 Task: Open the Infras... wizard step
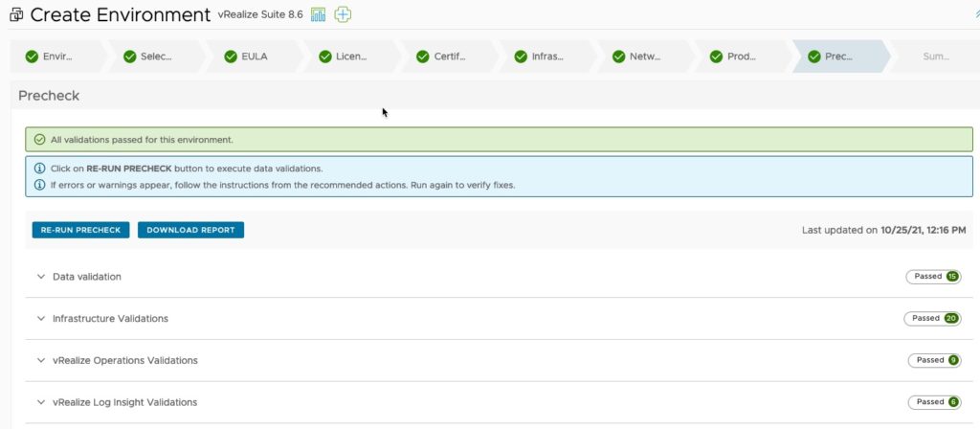[x=547, y=56]
